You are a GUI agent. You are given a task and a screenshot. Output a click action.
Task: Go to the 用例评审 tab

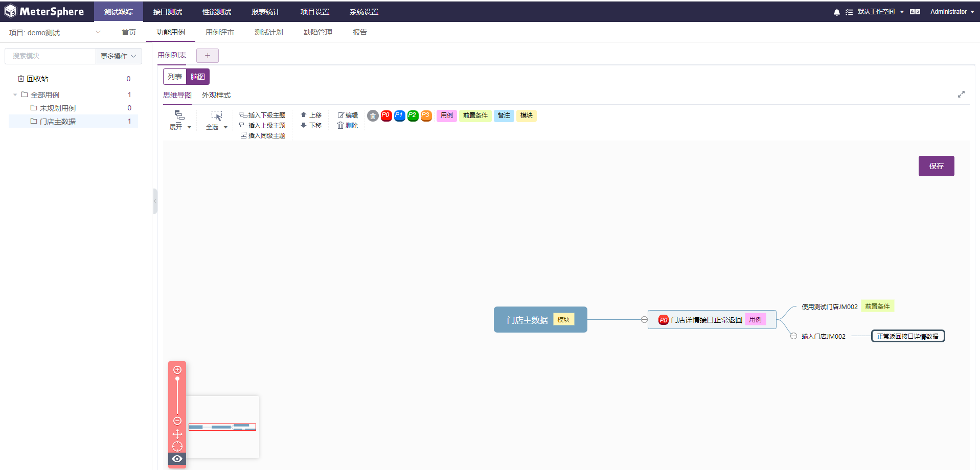[x=220, y=32]
